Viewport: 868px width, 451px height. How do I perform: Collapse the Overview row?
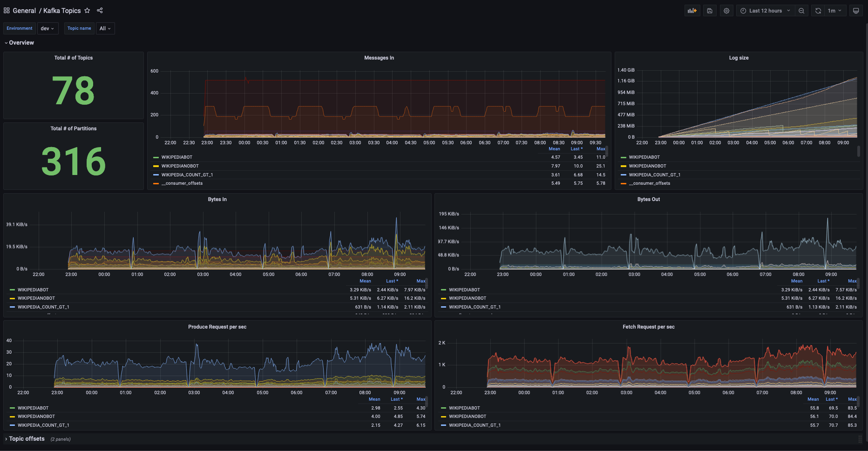[x=19, y=42]
